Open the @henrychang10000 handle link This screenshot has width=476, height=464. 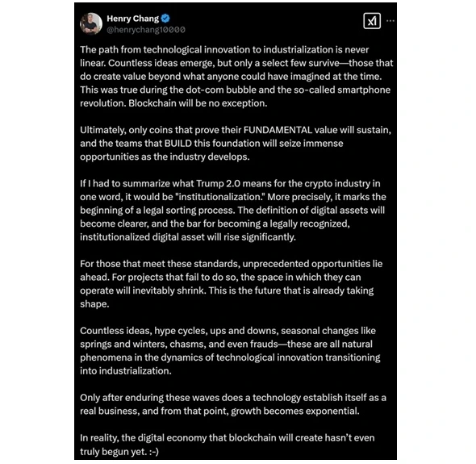pyautogui.click(x=146, y=30)
